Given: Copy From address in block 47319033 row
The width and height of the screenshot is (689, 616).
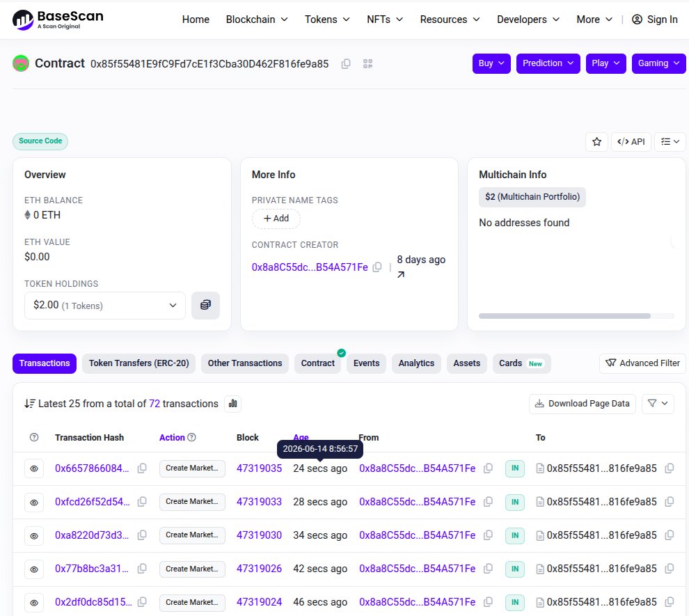Looking at the screenshot, I should (x=488, y=502).
